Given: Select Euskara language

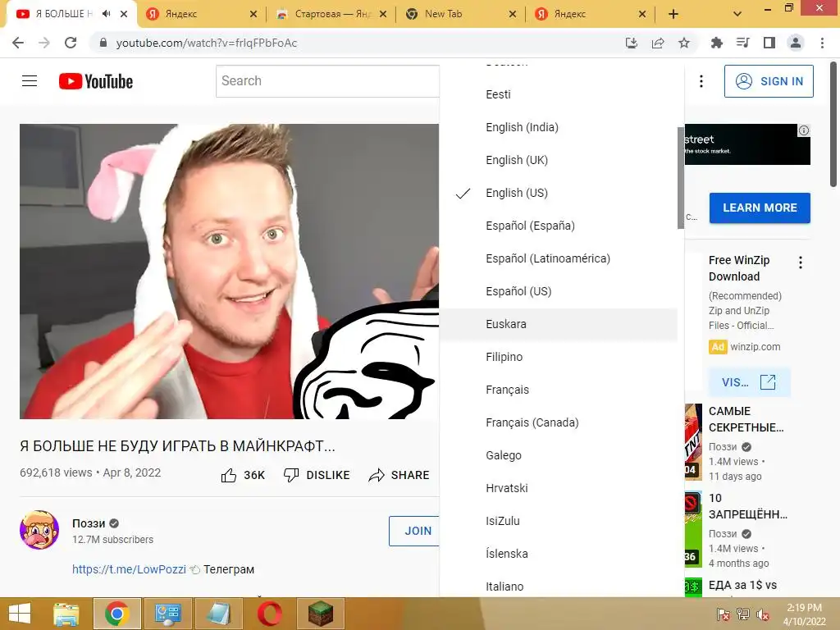Looking at the screenshot, I should click(x=558, y=324).
